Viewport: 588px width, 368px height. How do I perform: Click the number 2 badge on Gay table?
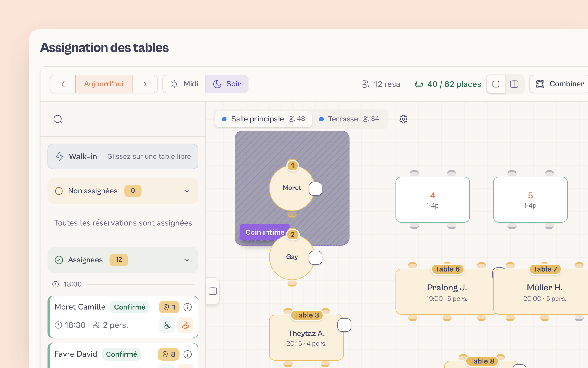point(293,235)
